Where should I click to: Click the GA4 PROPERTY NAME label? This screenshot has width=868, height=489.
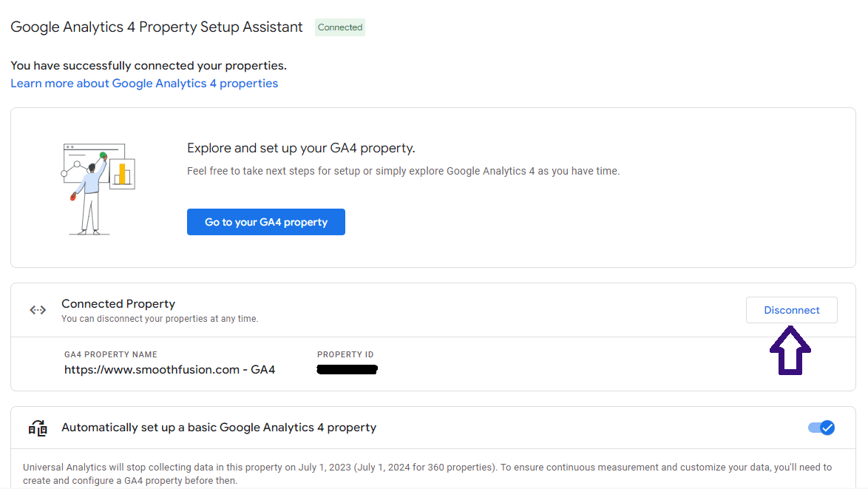pos(111,354)
